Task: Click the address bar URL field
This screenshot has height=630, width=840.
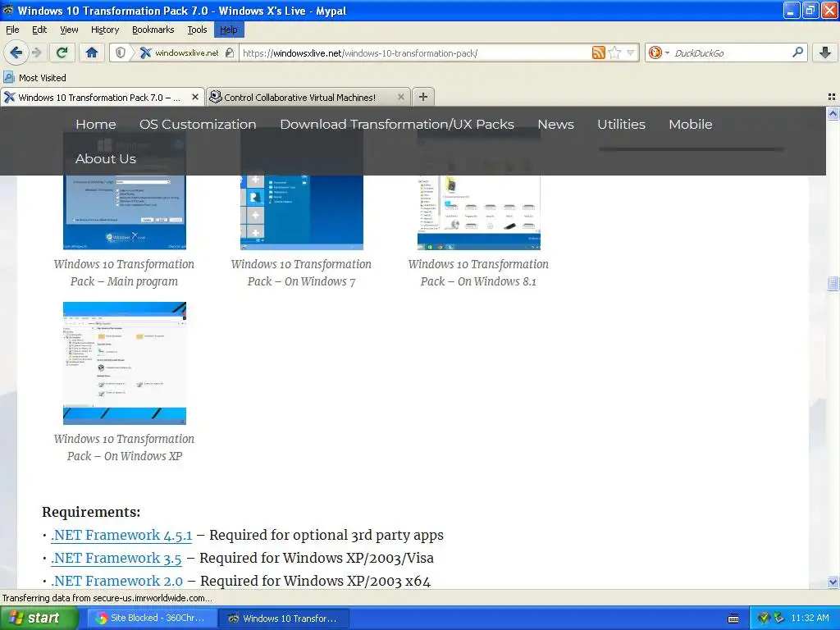Action: click(x=415, y=53)
